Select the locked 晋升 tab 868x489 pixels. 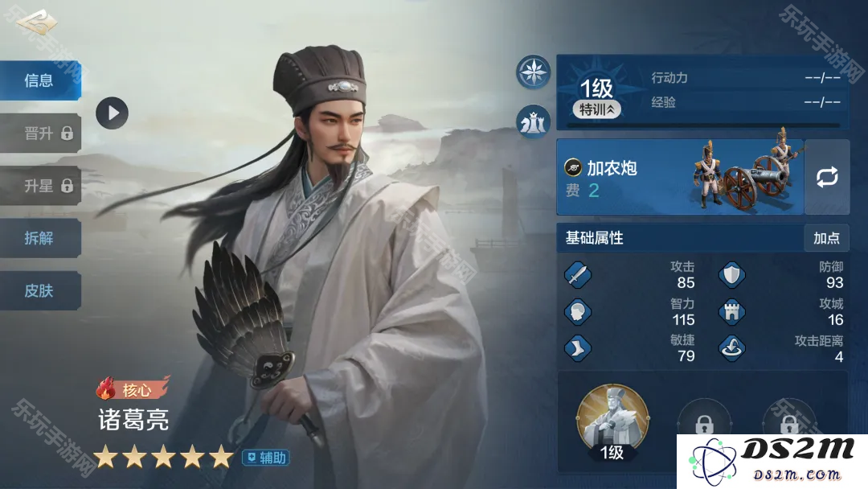tap(40, 133)
